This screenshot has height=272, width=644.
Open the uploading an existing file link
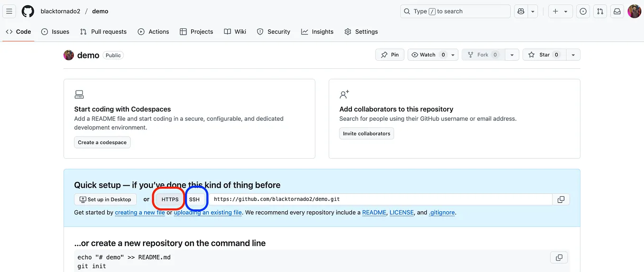point(208,213)
